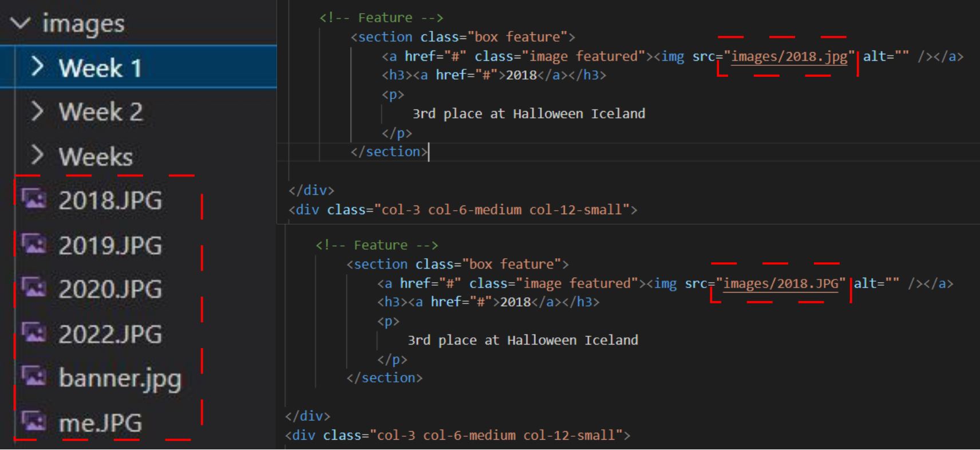This screenshot has width=980, height=450.
Task: Click the image icon beside 2019.JPG
Action: [34, 243]
